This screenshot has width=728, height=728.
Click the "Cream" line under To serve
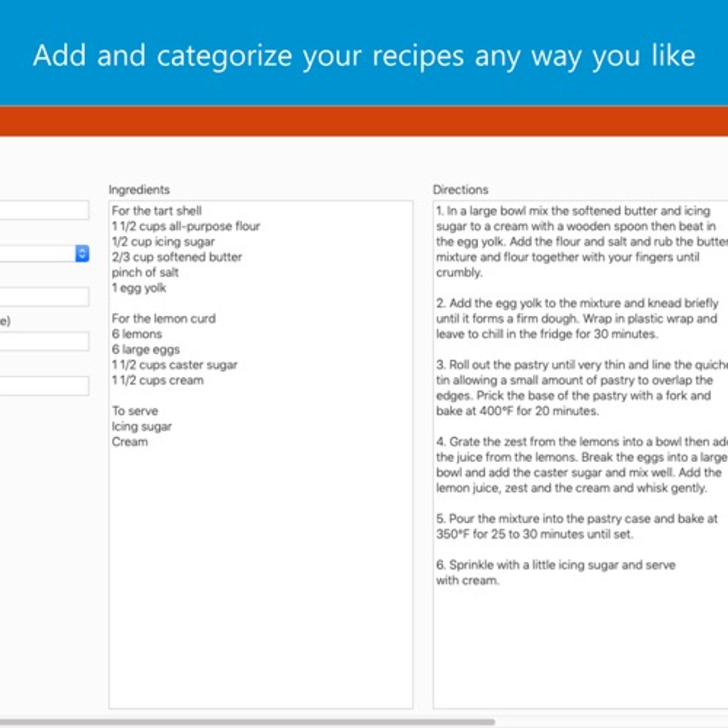click(130, 441)
